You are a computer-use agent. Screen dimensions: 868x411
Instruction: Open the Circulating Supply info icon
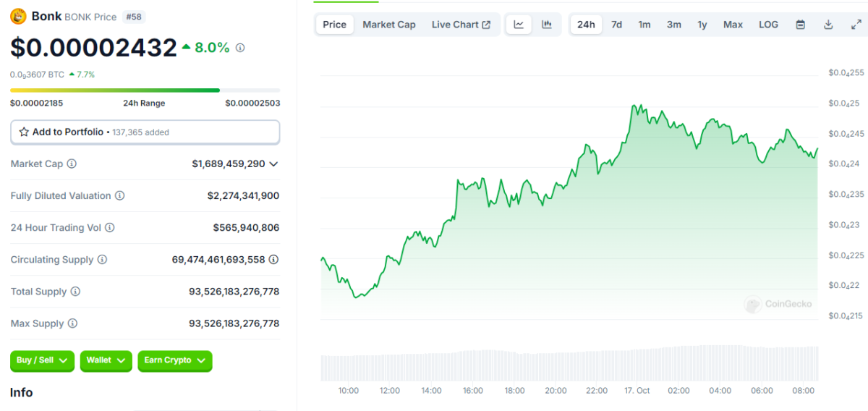[x=102, y=260]
